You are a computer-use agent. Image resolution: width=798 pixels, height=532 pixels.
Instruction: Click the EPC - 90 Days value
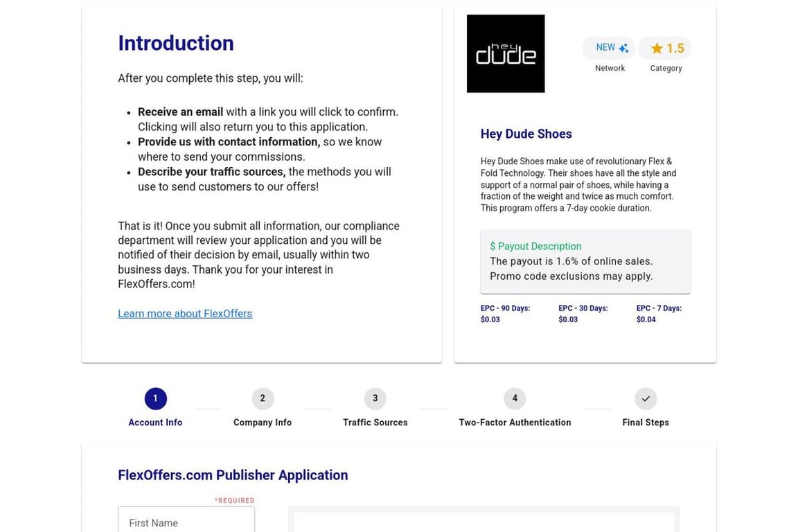pos(490,320)
